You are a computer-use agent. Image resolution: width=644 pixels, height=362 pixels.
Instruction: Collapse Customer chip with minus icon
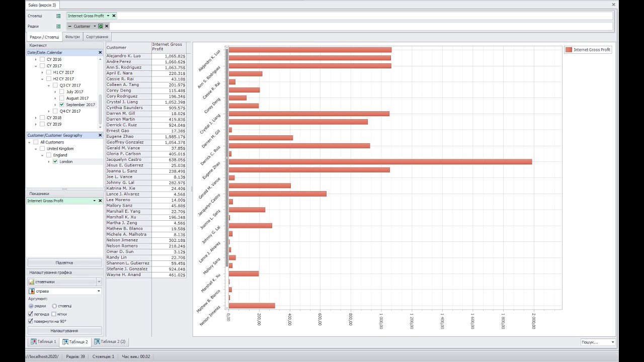coord(70,26)
